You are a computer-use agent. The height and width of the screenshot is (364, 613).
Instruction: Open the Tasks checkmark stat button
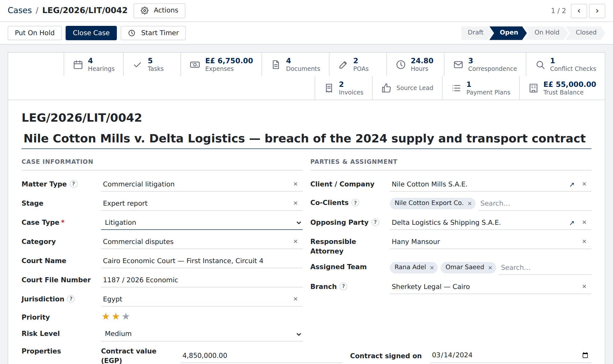[152, 64]
